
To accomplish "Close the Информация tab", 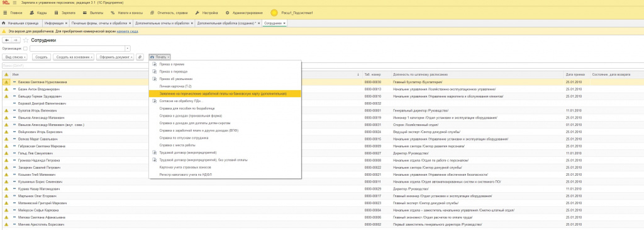I will click(x=66, y=23).
